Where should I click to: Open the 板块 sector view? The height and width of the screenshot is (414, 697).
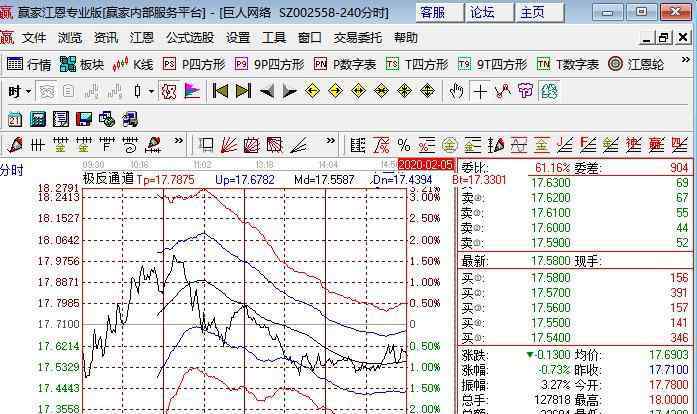81,64
